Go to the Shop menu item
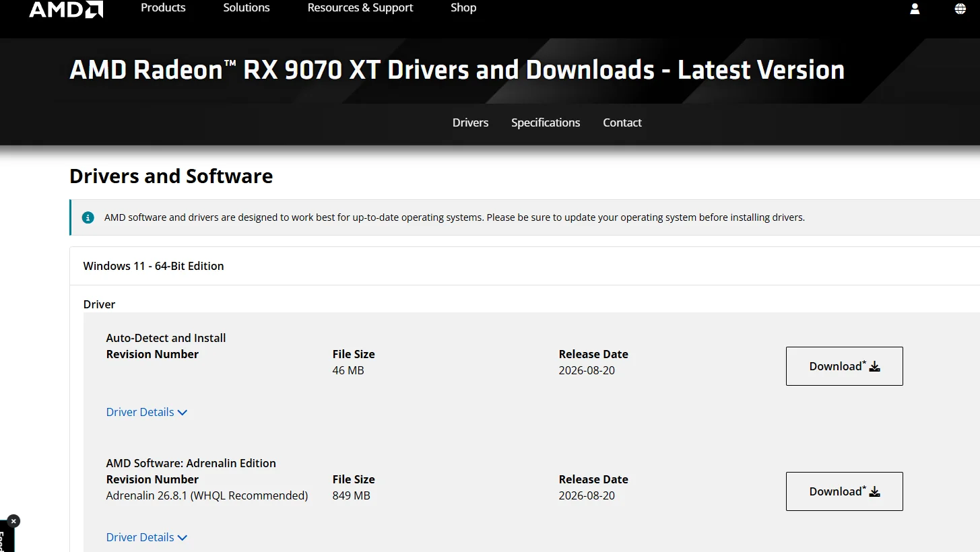 tap(463, 8)
